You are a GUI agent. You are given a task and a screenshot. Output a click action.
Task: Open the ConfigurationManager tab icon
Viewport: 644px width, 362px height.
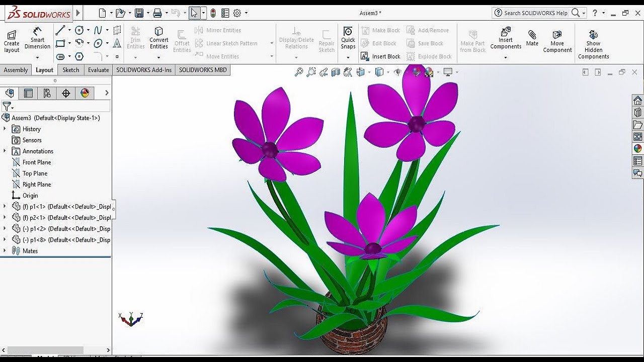(x=47, y=93)
